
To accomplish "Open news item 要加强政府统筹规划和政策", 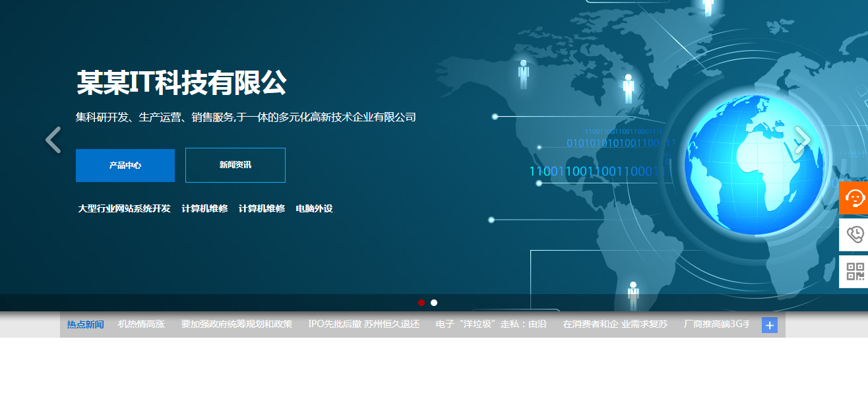I will 237,324.
